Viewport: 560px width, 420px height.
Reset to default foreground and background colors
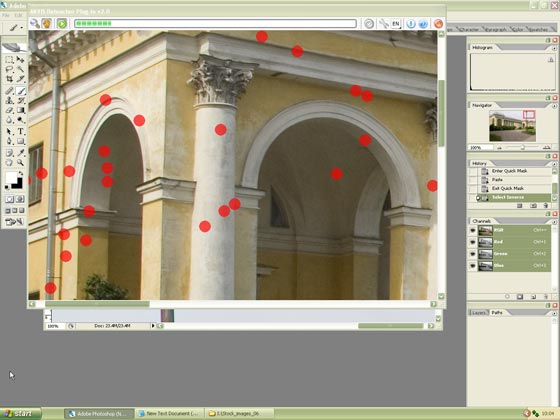click(7, 187)
